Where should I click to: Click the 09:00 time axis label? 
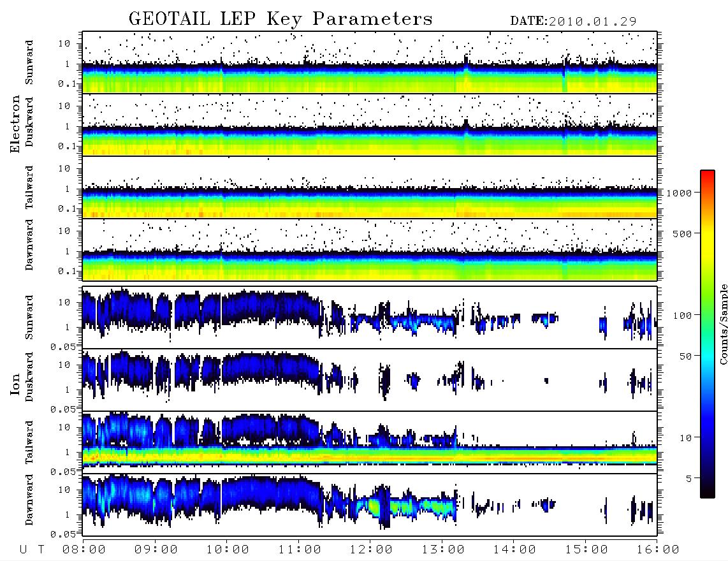156,550
